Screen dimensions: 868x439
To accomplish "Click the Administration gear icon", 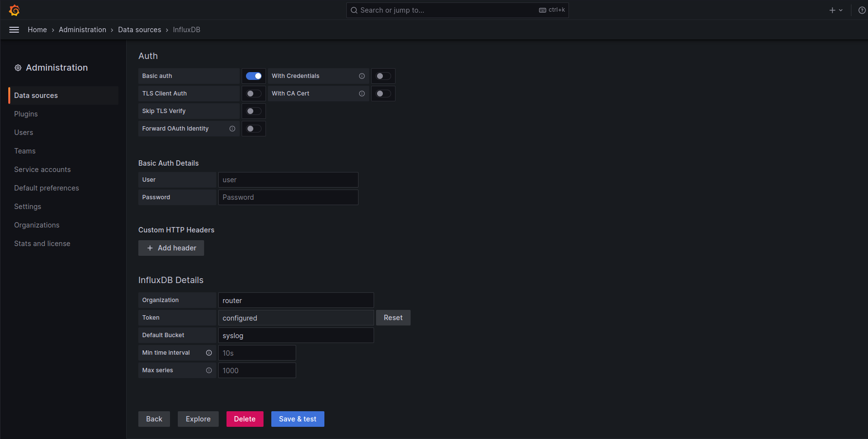I will [x=18, y=68].
